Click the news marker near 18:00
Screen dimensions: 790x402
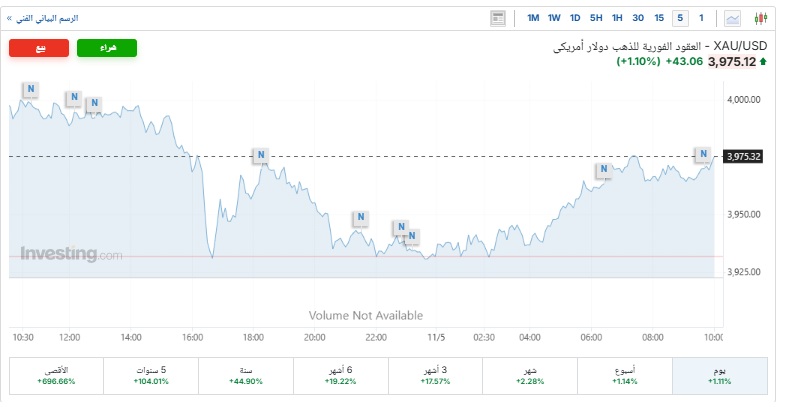(x=260, y=155)
